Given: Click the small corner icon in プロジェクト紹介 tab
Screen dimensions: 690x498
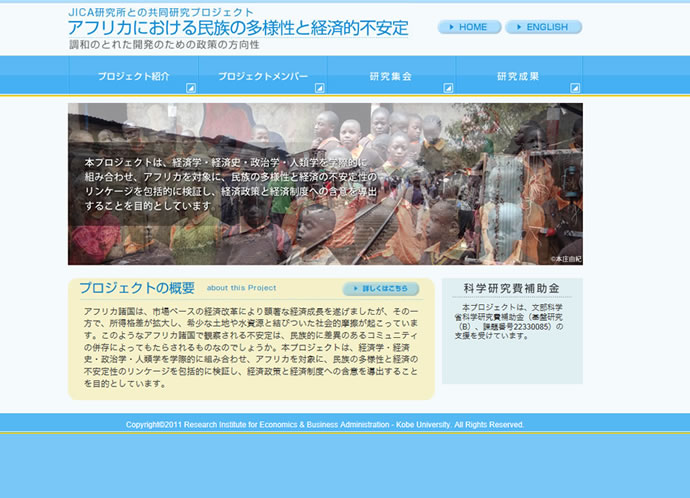Looking at the screenshot, I should [191, 88].
